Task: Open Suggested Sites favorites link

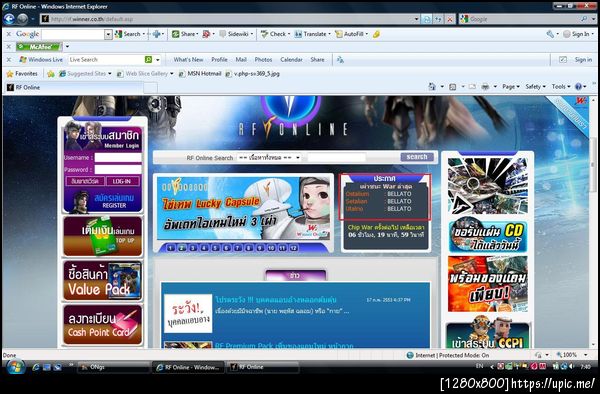Action: click(85, 73)
